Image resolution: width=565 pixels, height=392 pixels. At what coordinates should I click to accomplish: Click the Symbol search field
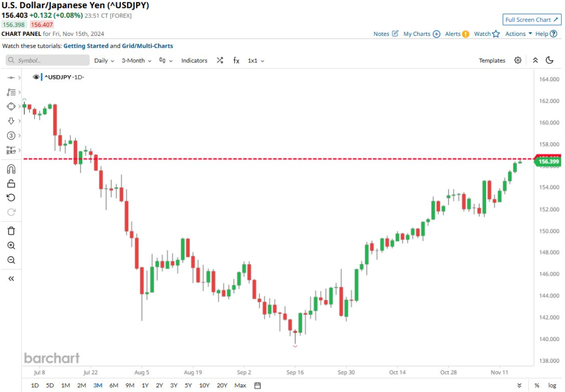click(x=48, y=60)
